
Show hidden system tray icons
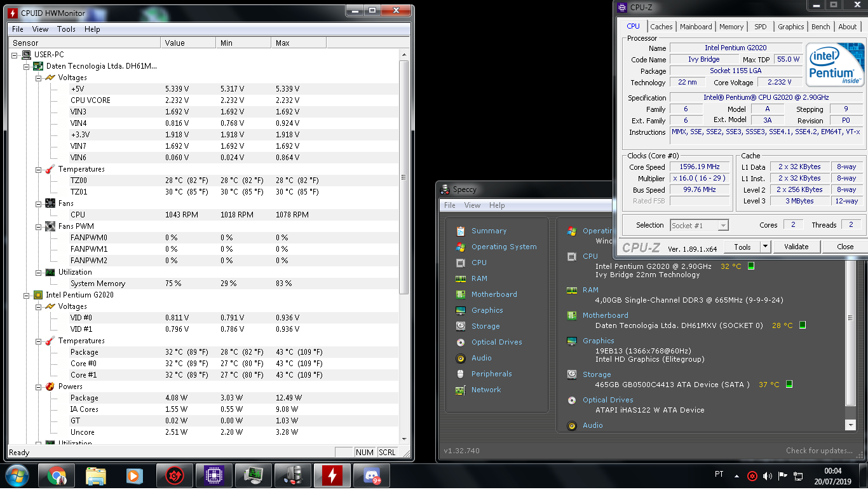coord(737,475)
